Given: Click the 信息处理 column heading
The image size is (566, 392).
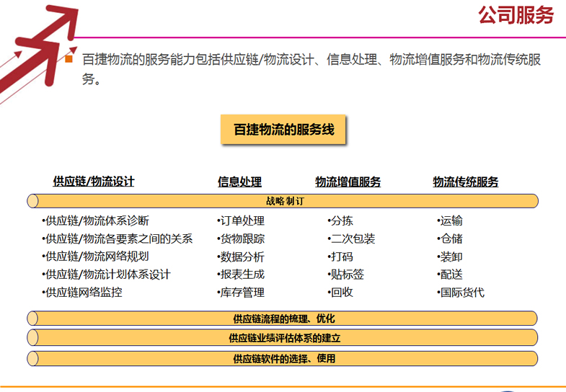Looking at the screenshot, I should [239, 182].
